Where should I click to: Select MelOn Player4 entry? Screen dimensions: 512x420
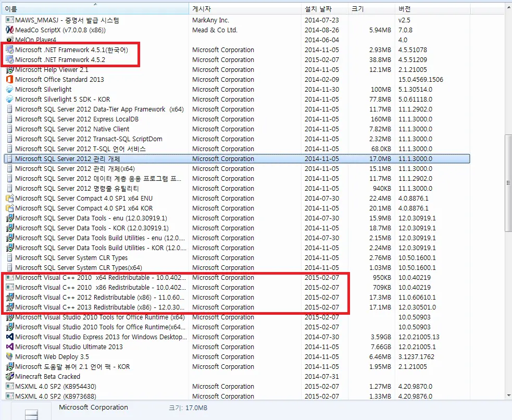point(237,40)
